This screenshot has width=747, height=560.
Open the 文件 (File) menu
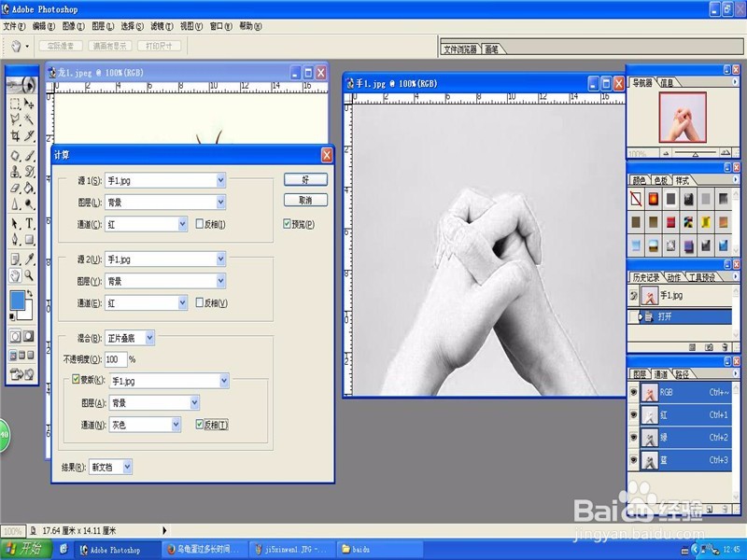point(14,26)
